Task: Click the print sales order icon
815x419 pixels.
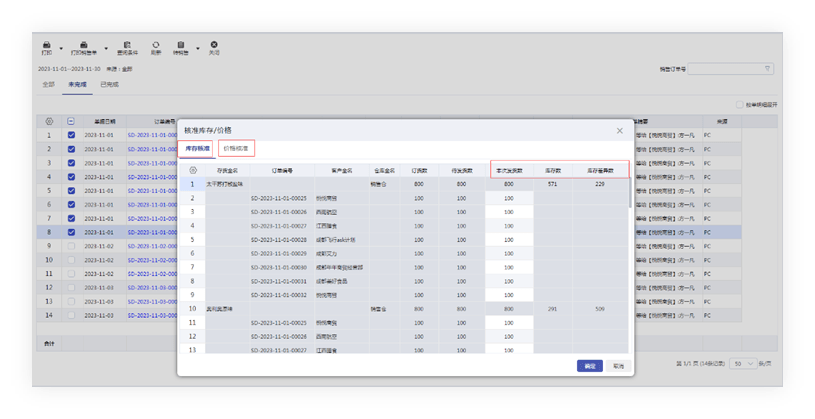Action: 85,46
